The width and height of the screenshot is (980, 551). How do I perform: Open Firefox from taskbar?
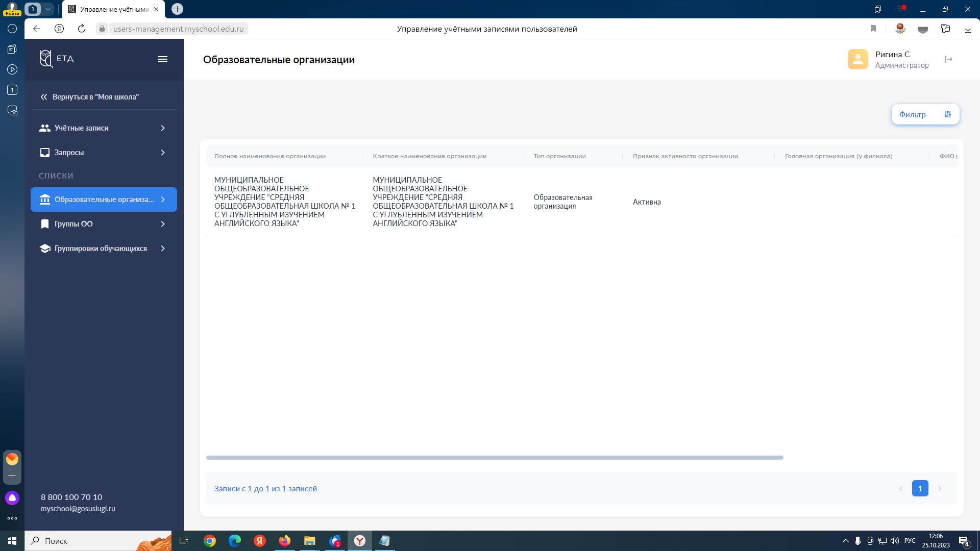(x=285, y=541)
